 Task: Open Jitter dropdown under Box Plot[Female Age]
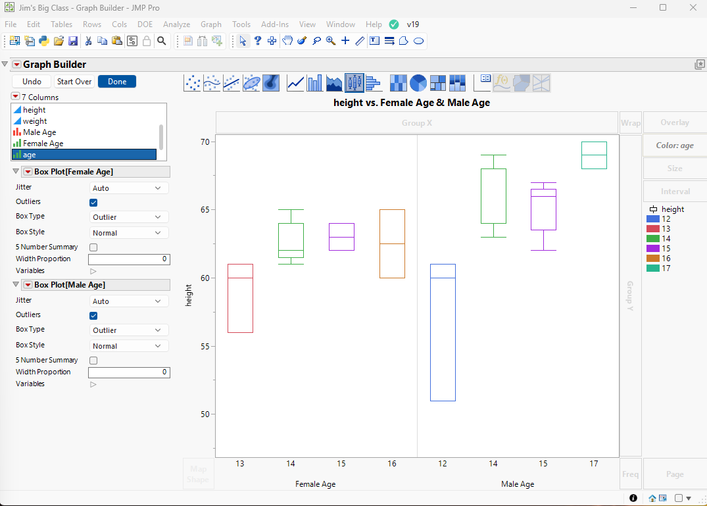point(127,188)
